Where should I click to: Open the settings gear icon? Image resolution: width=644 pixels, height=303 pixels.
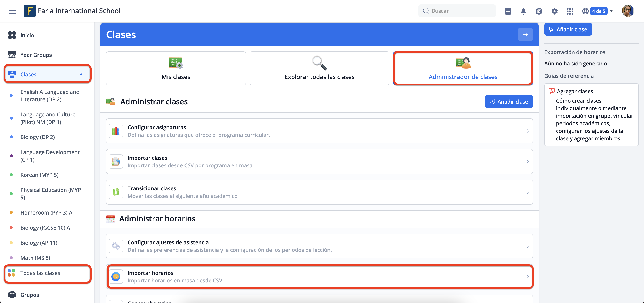click(554, 11)
